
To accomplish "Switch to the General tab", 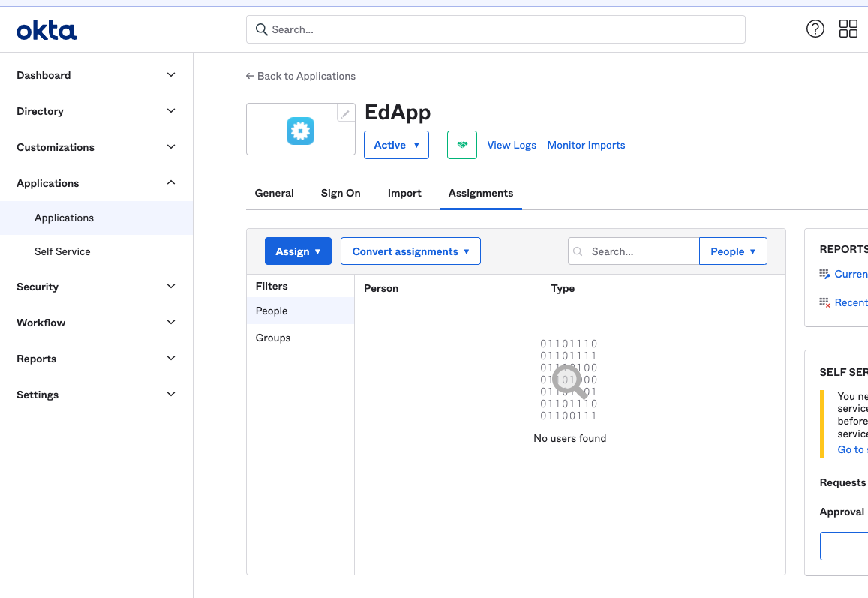I will (274, 194).
